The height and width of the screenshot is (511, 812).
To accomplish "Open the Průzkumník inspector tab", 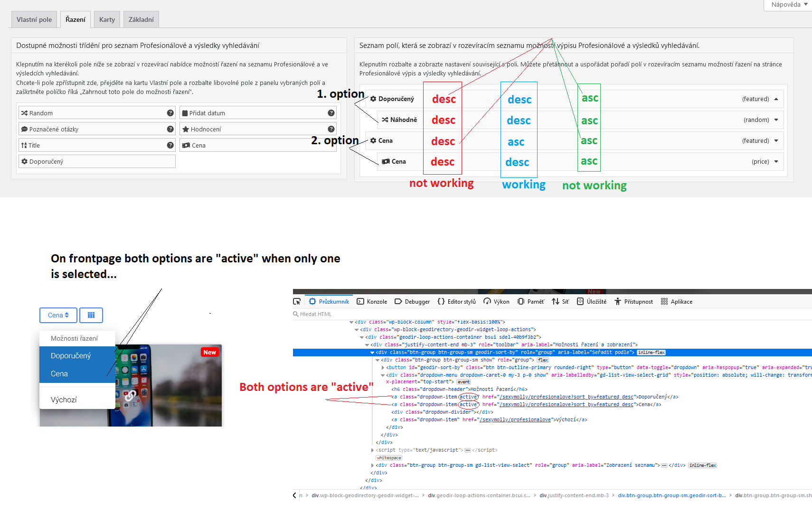I will pyautogui.click(x=329, y=301).
